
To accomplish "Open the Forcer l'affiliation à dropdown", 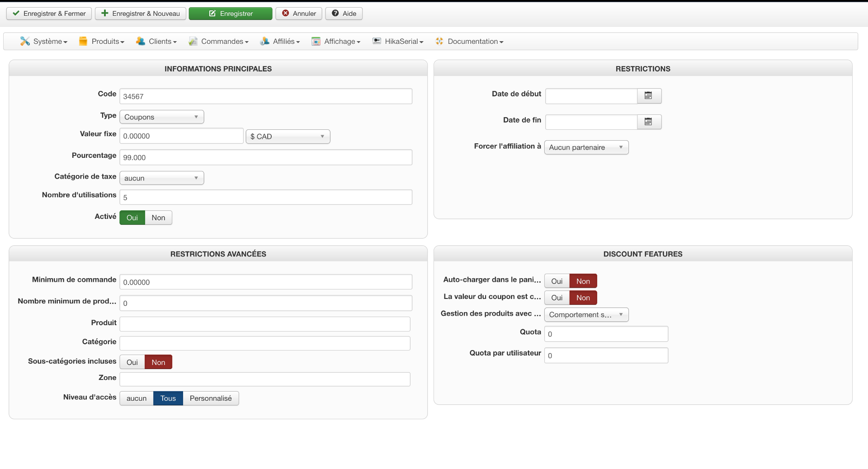I will (x=586, y=147).
